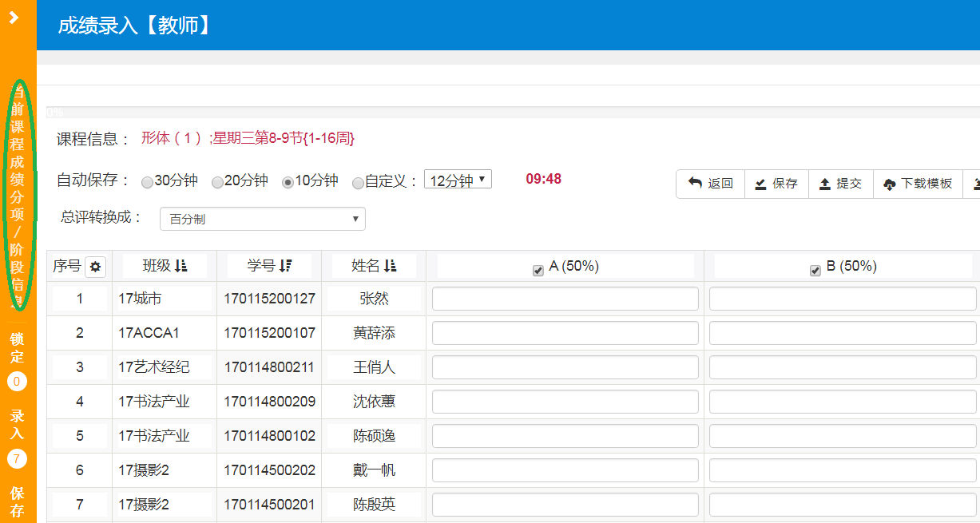
Task: Click the A score field for 张然
Action: click(x=565, y=299)
